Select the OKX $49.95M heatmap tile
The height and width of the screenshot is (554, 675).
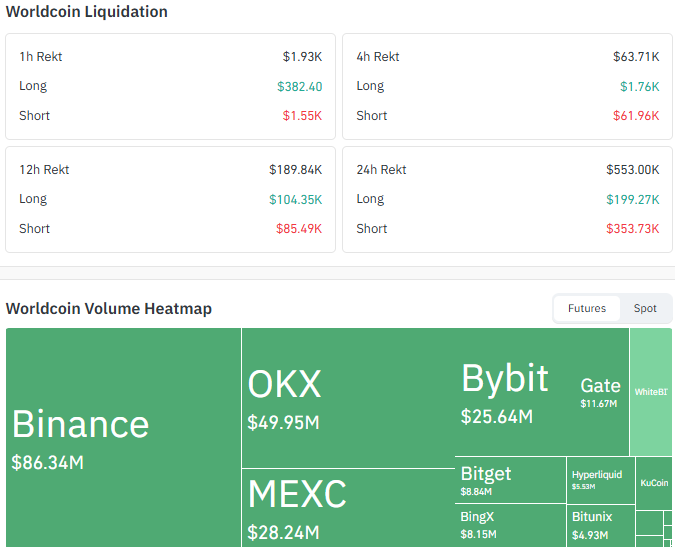tap(349, 398)
